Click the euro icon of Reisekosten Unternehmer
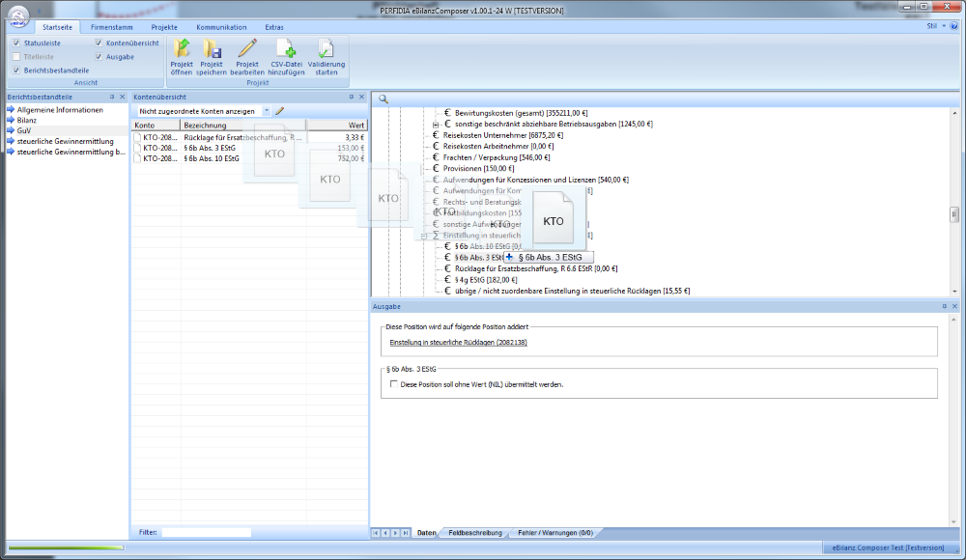966x560 pixels. (x=436, y=135)
